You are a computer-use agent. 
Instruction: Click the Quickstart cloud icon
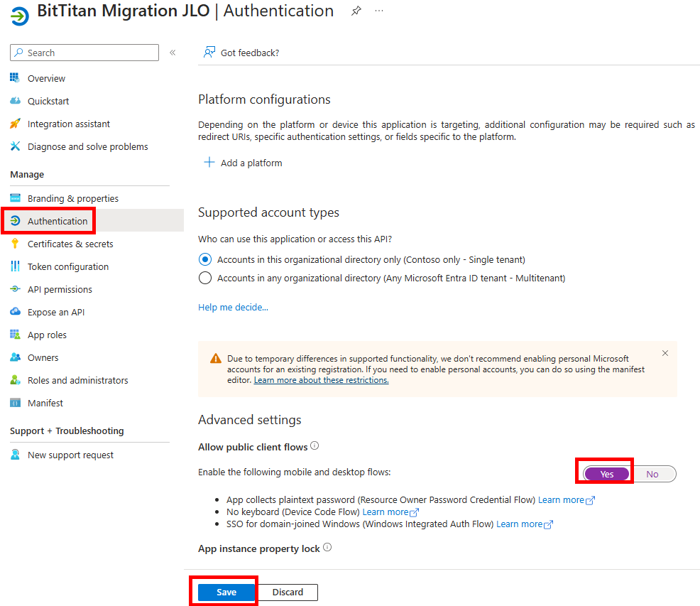pyautogui.click(x=15, y=101)
